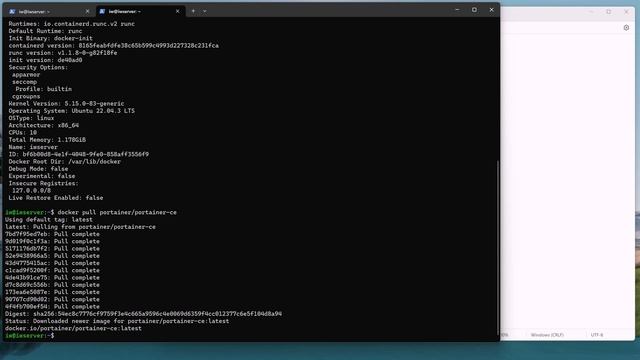Expand the new tab profile dropdown
The image size is (640, 360).
[204, 11]
